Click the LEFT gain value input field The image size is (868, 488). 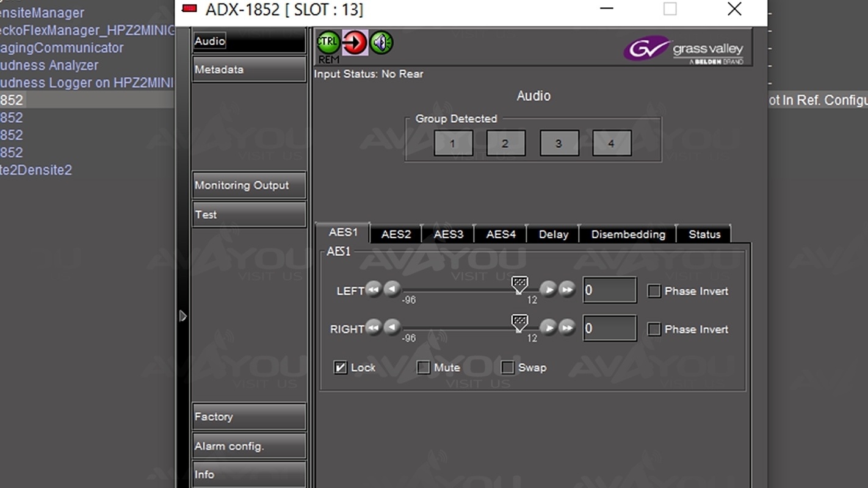(609, 290)
